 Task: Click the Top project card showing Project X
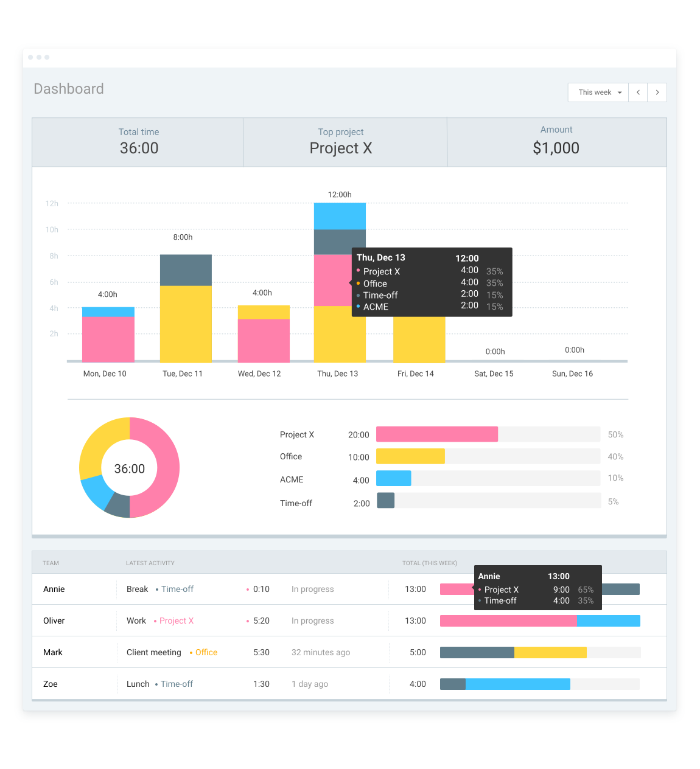pyautogui.click(x=341, y=142)
